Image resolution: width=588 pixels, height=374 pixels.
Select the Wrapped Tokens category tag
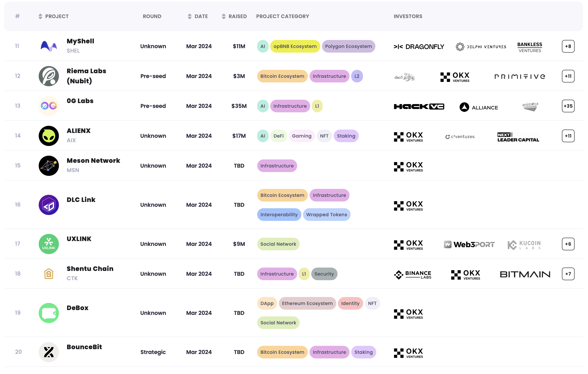tap(326, 215)
